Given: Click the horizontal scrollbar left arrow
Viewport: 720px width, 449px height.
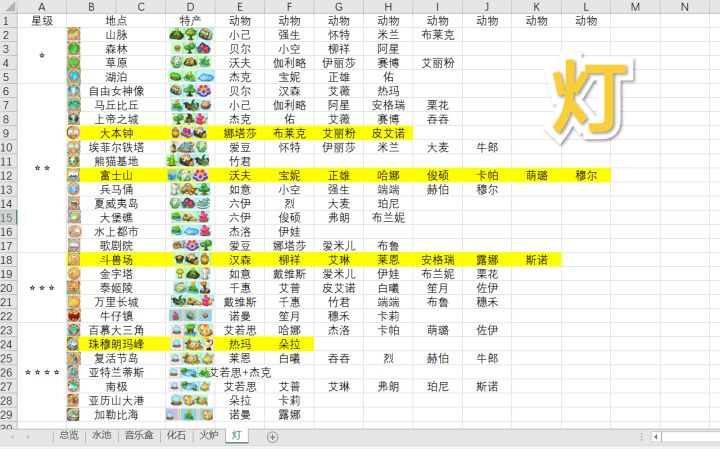Looking at the screenshot, I should click(656, 437).
